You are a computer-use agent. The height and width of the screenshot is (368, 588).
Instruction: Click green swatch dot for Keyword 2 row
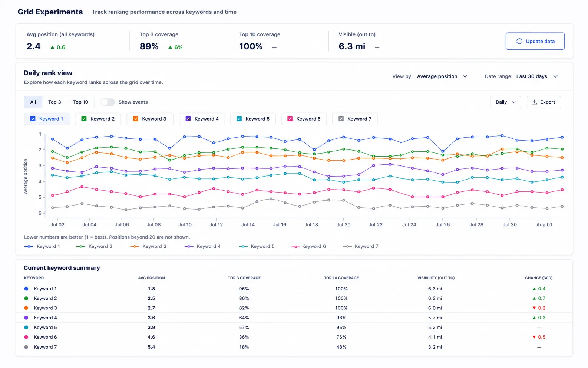[x=26, y=298]
